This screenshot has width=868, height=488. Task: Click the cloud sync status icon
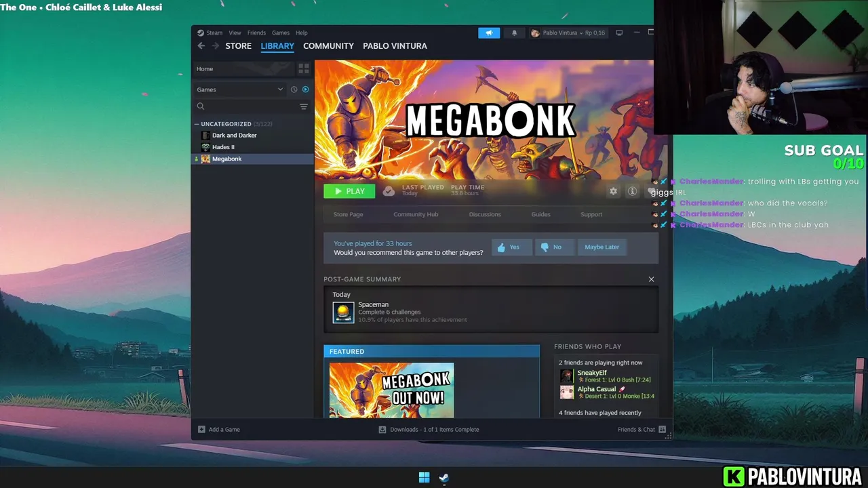(389, 191)
